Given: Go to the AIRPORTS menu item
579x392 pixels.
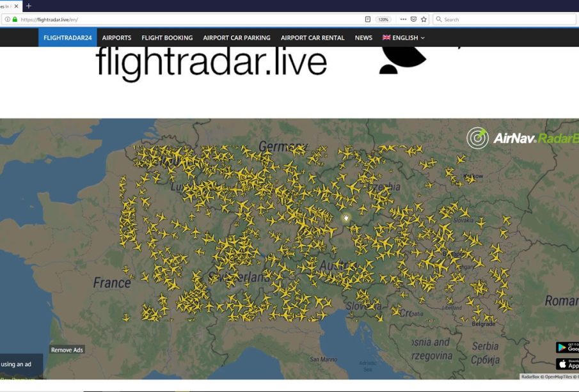Looking at the screenshot, I should click(116, 38).
